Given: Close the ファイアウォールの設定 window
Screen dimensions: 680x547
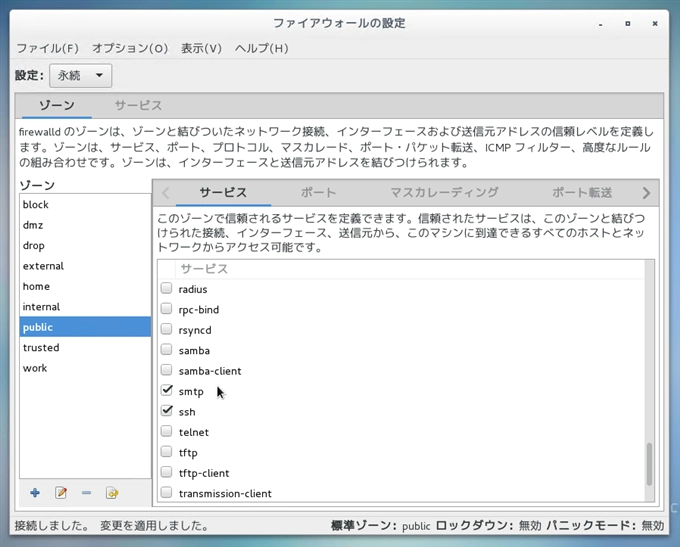Looking at the screenshot, I should pyautogui.click(x=655, y=23).
